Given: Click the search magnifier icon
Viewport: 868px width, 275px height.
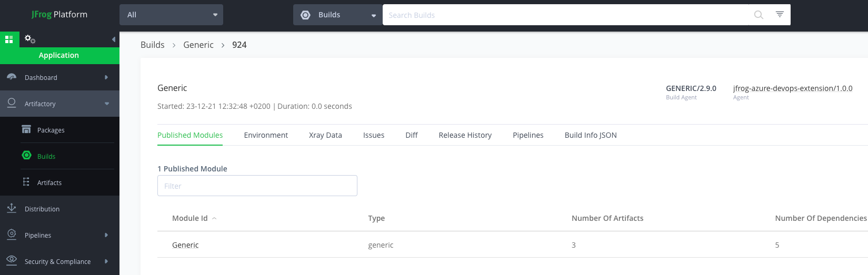Looking at the screenshot, I should tap(758, 15).
